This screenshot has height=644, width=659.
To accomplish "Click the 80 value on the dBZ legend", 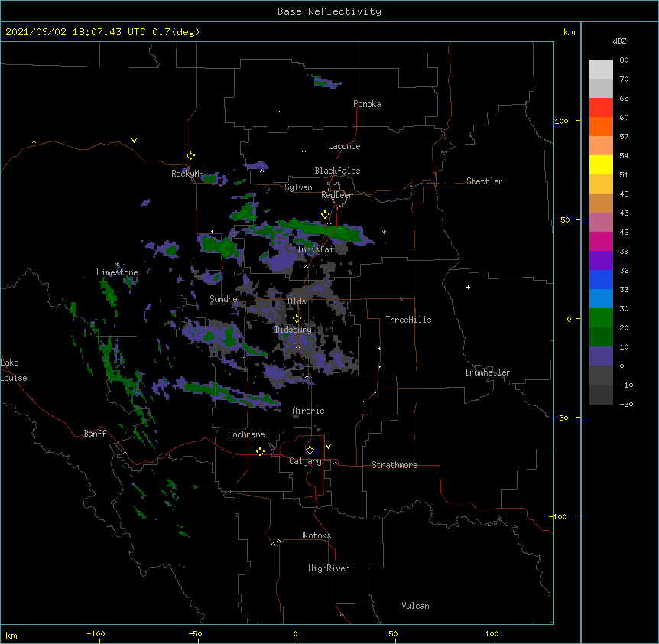I will pyautogui.click(x=624, y=60).
